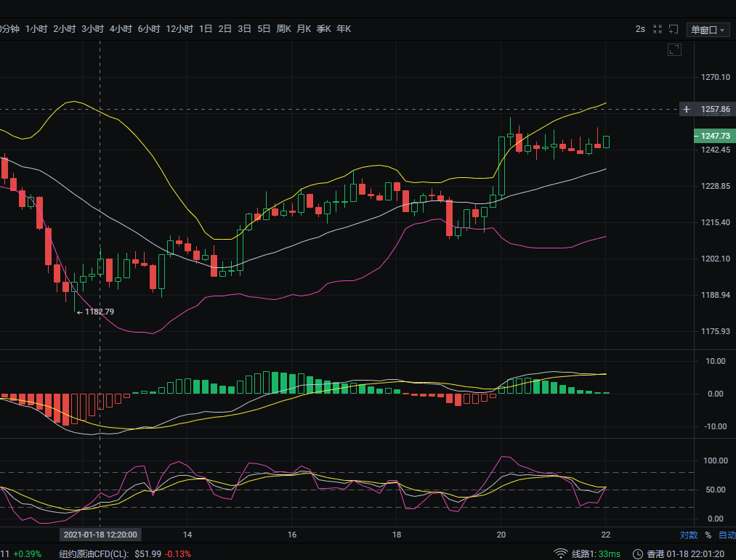Click date 16 on the time axis

click(292, 535)
